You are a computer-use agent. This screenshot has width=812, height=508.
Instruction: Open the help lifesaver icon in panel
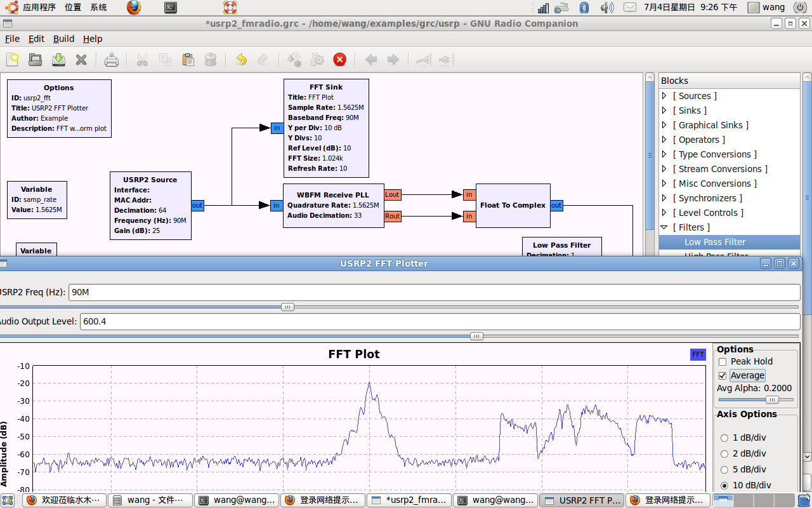[230, 8]
